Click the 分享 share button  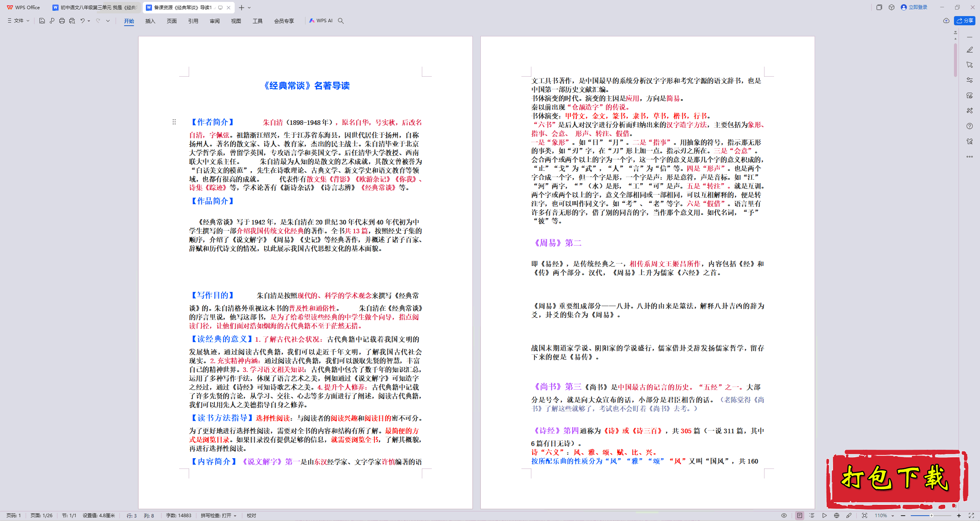(965, 21)
